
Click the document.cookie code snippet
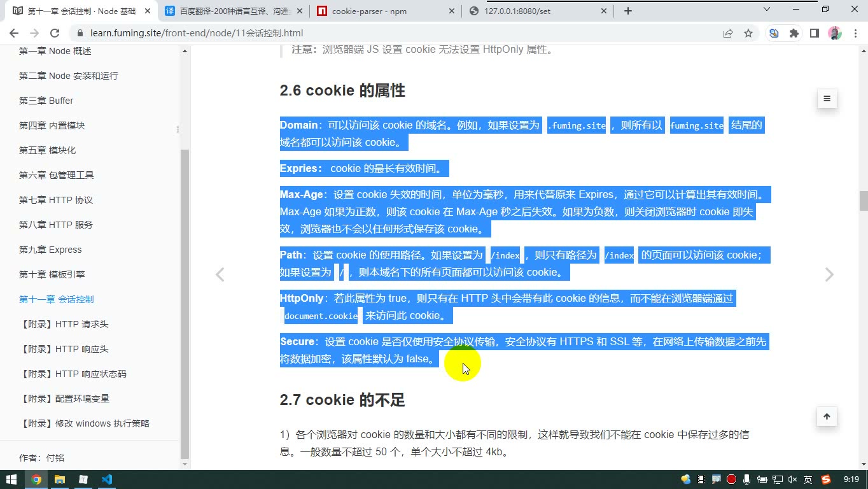[x=321, y=316]
